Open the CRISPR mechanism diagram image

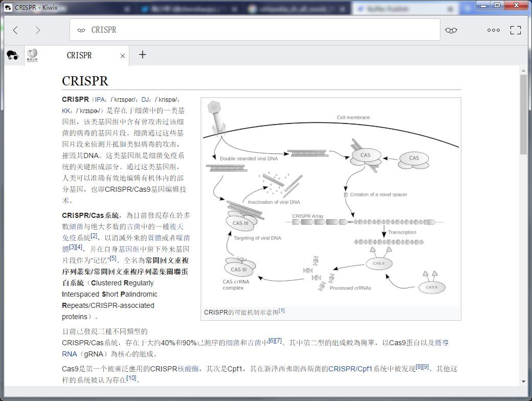pos(330,202)
